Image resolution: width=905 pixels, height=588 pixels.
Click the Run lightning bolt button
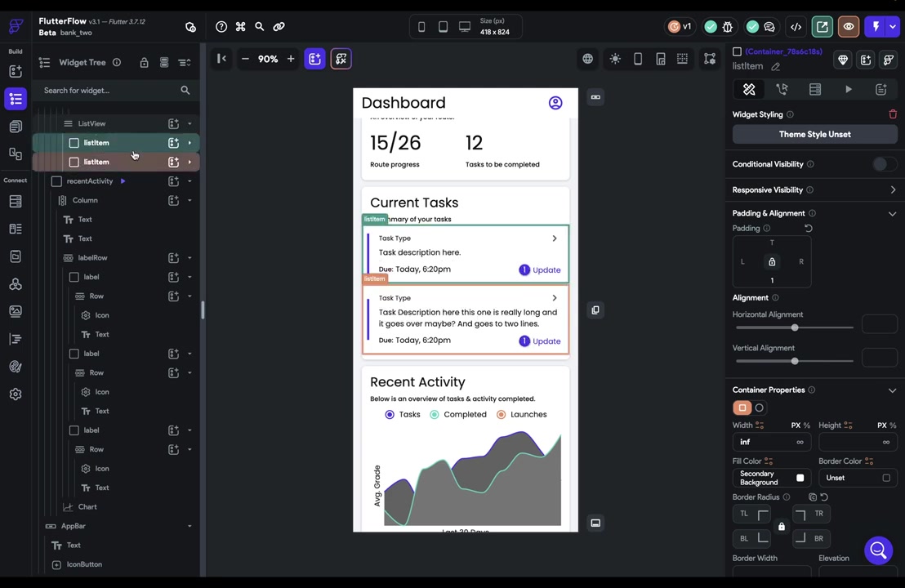click(x=876, y=27)
